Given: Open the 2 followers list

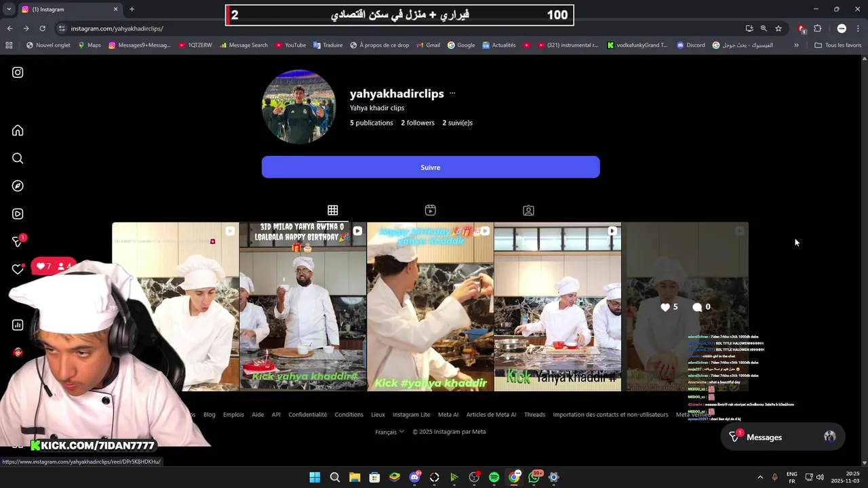Looking at the screenshot, I should (x=418, y=123).
